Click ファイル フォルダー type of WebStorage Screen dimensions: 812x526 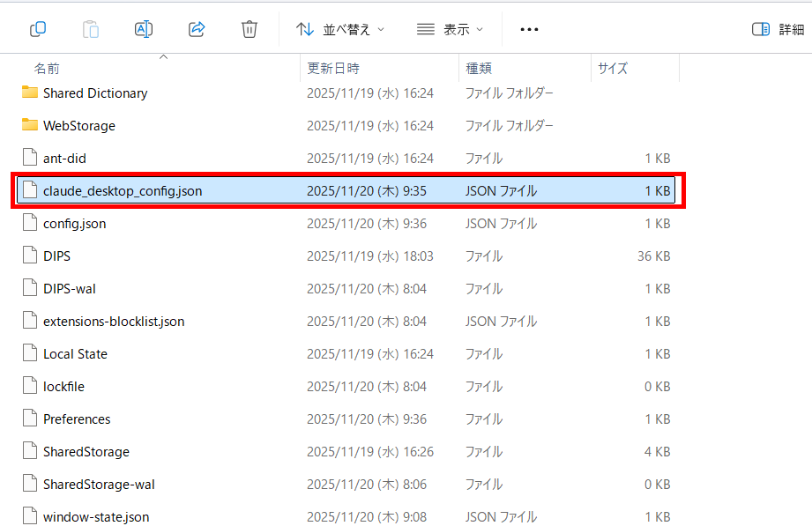click(509, 126)
